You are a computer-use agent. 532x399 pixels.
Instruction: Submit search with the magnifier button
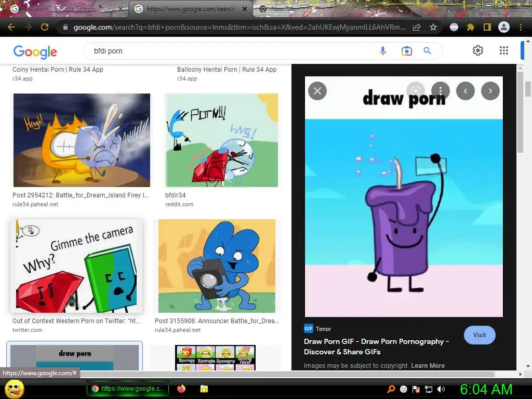428,51
